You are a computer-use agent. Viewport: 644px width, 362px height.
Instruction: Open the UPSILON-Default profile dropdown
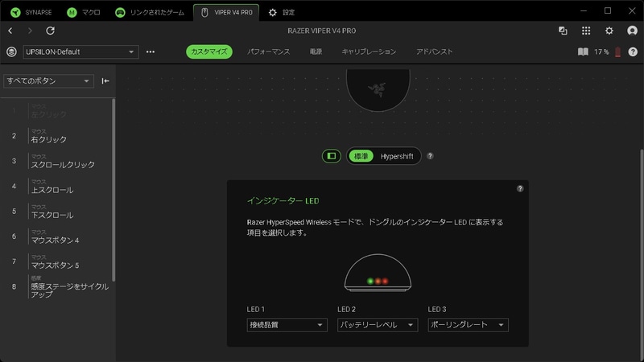click(x=80, y=51)
